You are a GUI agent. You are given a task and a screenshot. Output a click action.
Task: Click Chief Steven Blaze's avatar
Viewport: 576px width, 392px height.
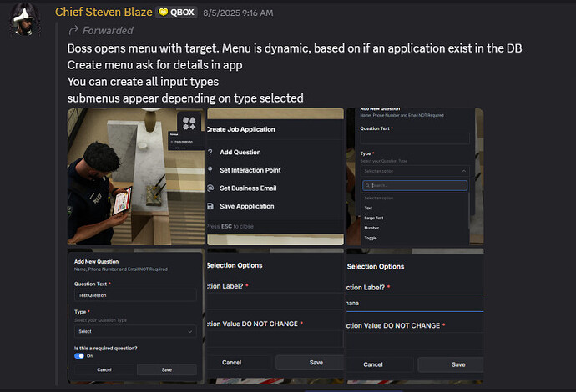[x=24, y=19]
